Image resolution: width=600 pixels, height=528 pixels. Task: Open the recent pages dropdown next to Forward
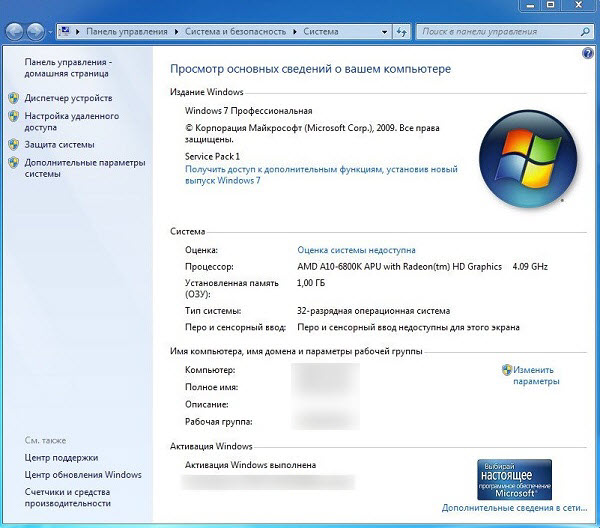tap(50, 32)
